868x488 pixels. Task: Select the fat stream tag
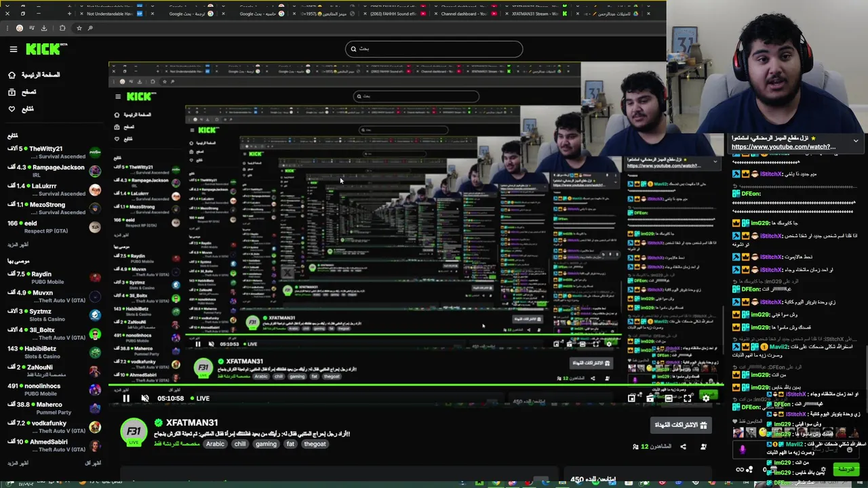click(x=290, y=444)
